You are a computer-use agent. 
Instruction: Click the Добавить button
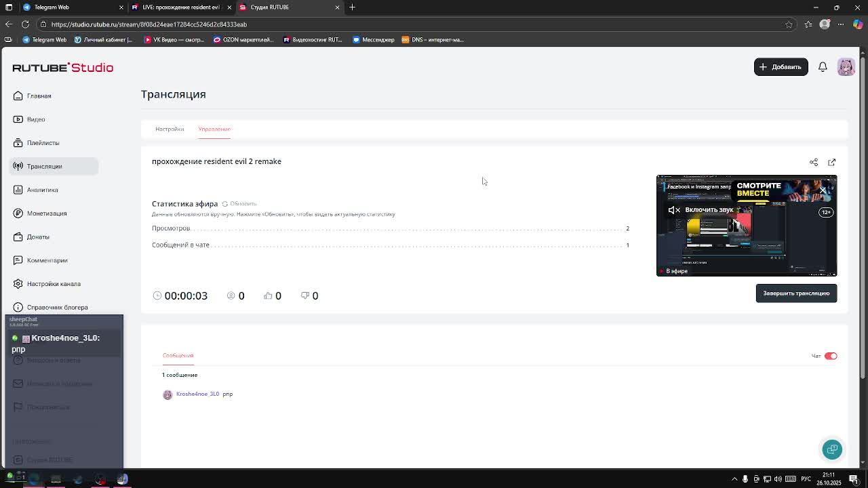click(781, 66)
